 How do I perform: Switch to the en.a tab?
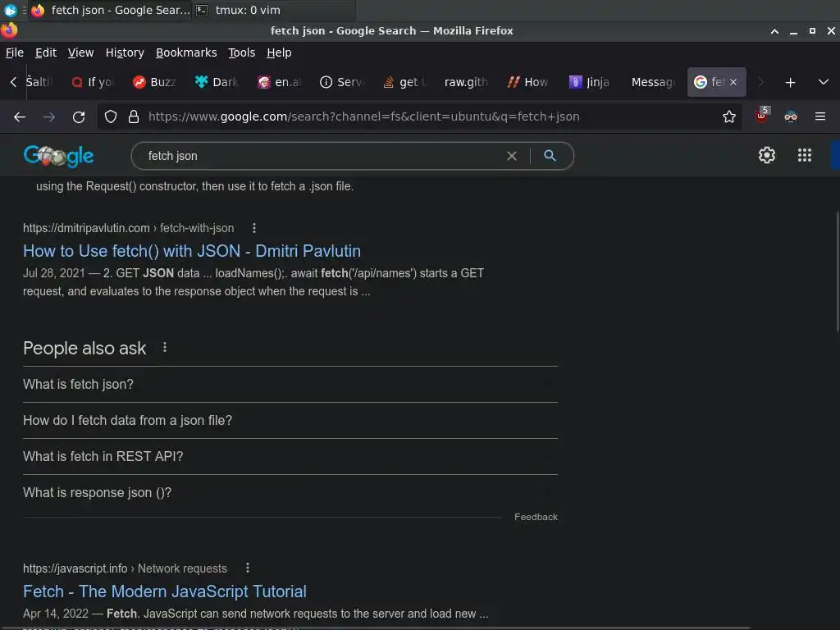pos(280,82)
